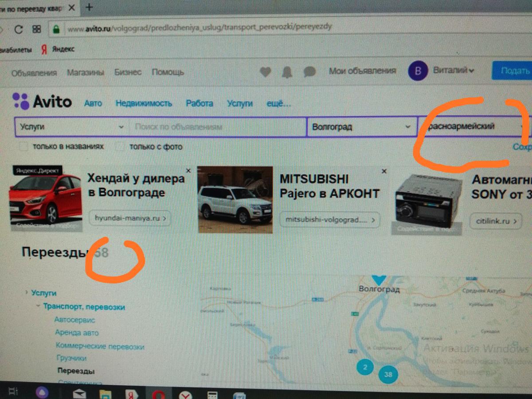Click the purple user avatar with letter В
This screenshot has height=399, width=532.
tap(418, 71)
